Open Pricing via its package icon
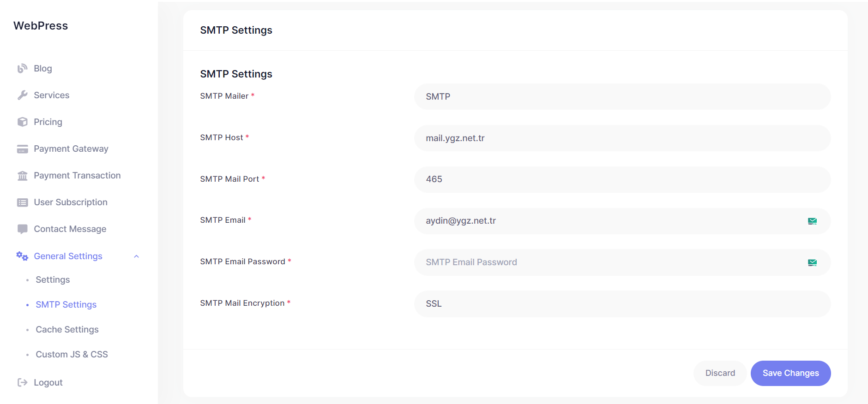868x404 pixels. [22, 122]
